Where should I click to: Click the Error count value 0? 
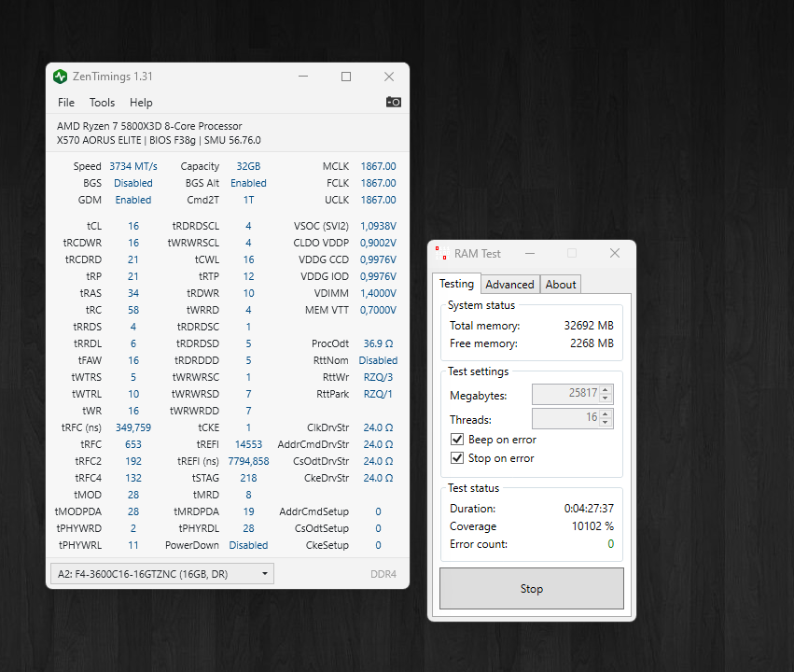(x=611, y=544)
